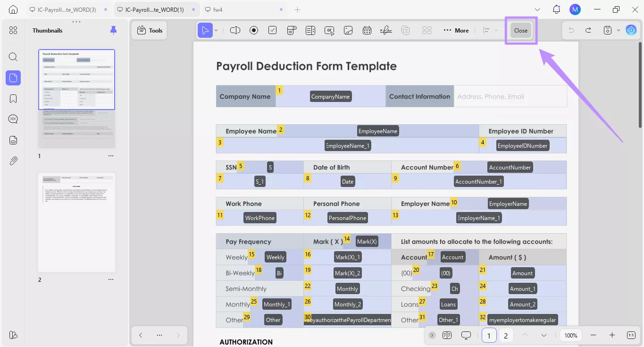
Task: Select page 1 thumbnail
Action: pos(76,99)
